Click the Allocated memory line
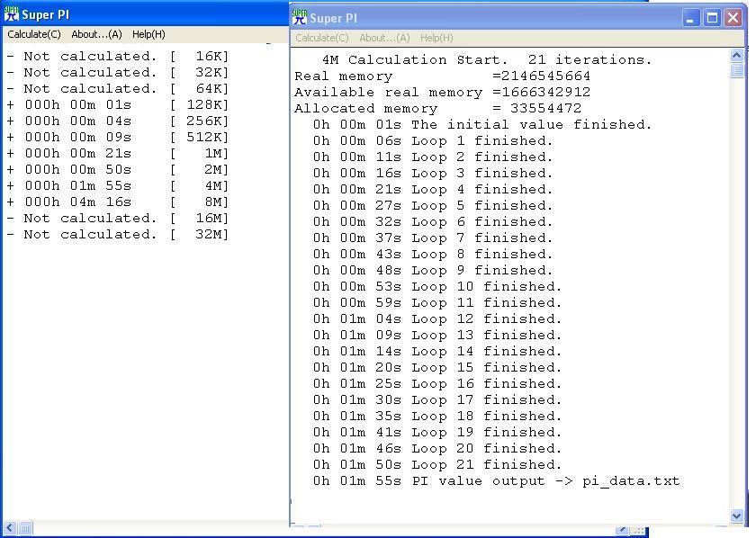The width and height of the screenshot is (756, 538). click(437, 109)
